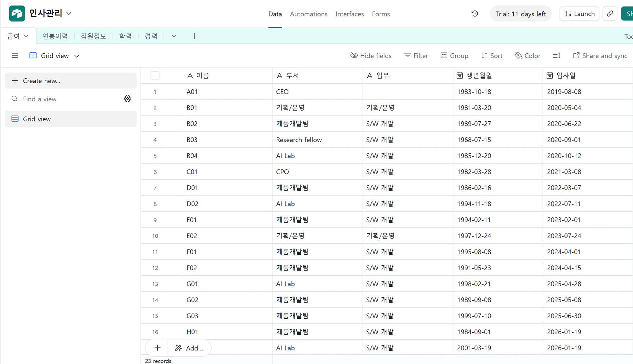Click Trial: 11 days left badge
This screenshot has width=633, height=364.
521,14
